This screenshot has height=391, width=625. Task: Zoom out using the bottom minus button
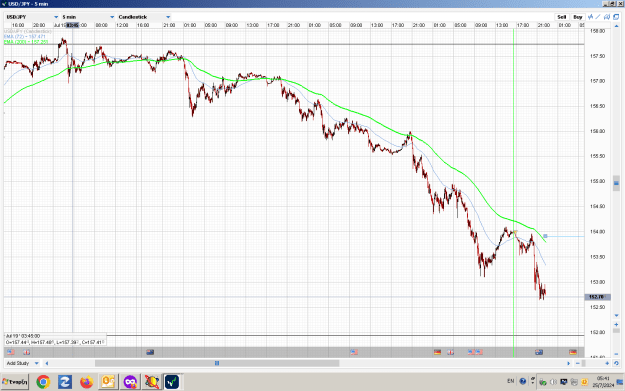coord(578,363)
